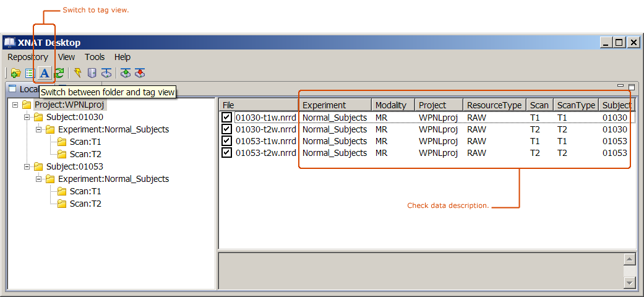Click the ResourceType column header

pos(494,105)
